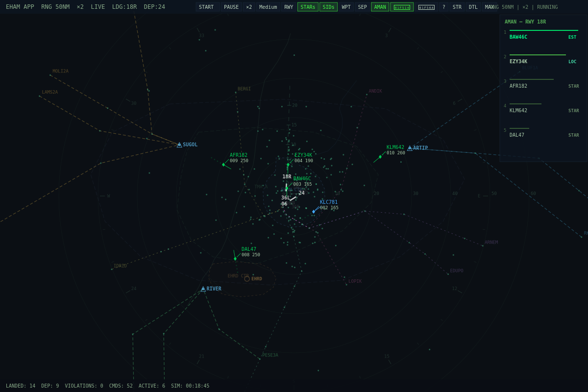This screenshot has height=392, width=588.
Task: Click the EHRD airport circle symbol
Action: [247, 279]
